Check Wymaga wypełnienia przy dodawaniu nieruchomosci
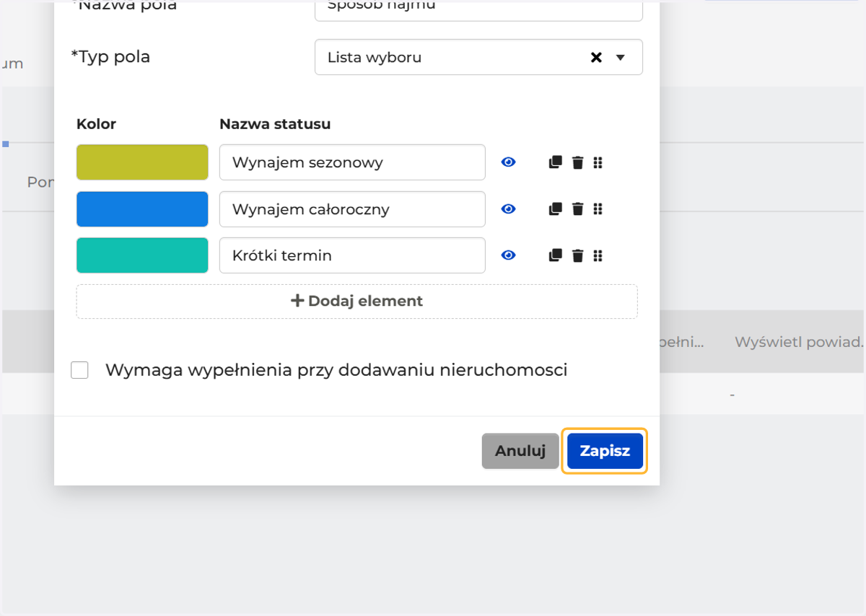 point(79,370)
